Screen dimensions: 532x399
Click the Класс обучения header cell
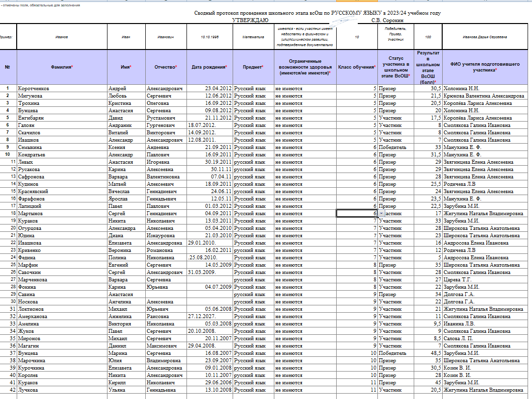(357, 67)
